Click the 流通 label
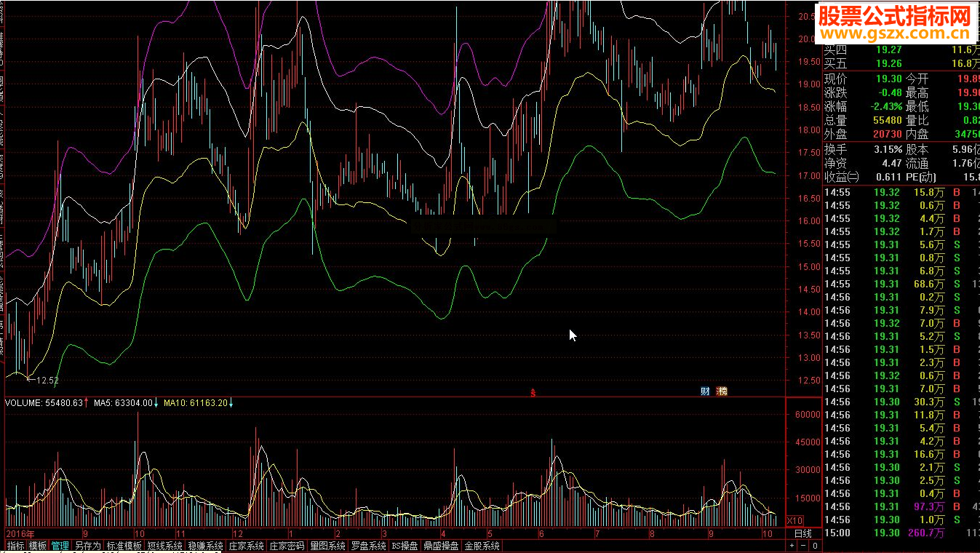Viewport: 980px width, 553px height. tap(917, 163)
